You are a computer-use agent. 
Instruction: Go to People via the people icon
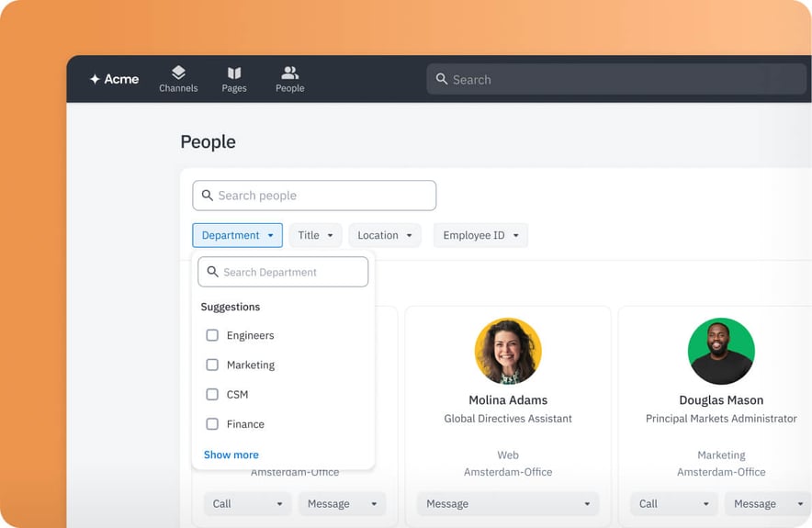[290, 73]
